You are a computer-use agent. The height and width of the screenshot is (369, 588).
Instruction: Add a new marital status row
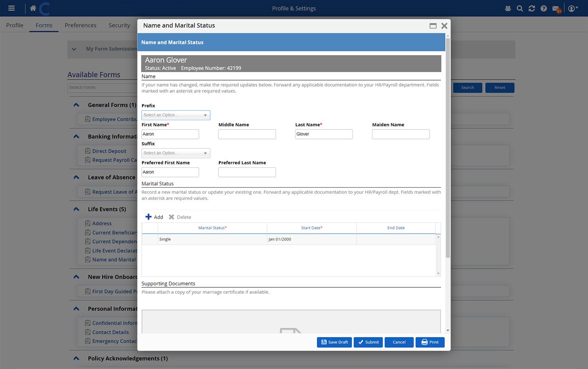click(154, 217)
